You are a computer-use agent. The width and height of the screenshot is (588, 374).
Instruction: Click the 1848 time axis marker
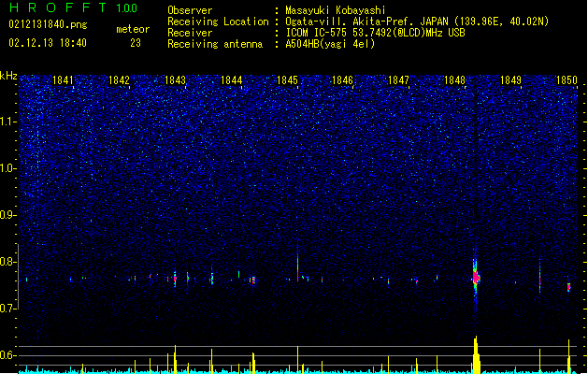pyautogui.click(x=454, y=79)
